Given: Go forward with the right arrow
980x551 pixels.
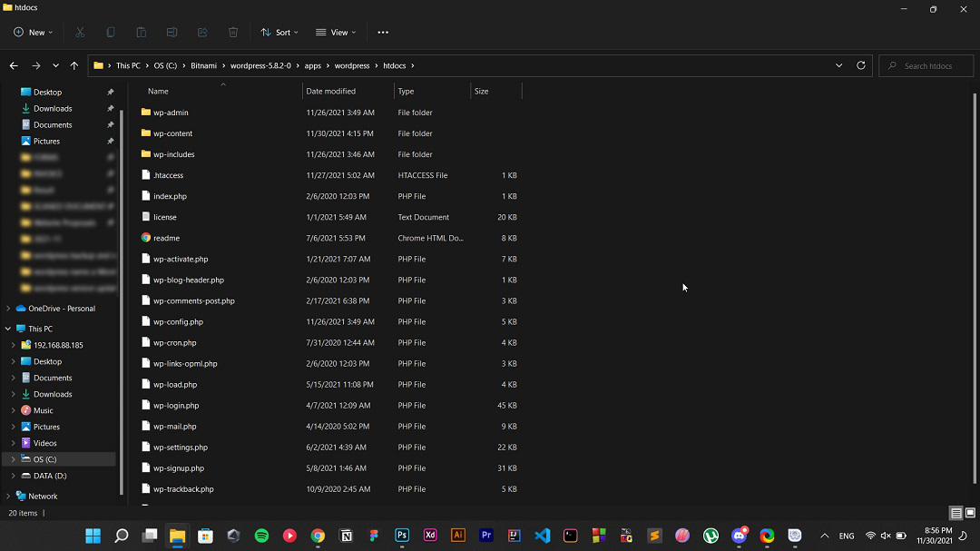Looking at the screenshot, I should [35, 65].
